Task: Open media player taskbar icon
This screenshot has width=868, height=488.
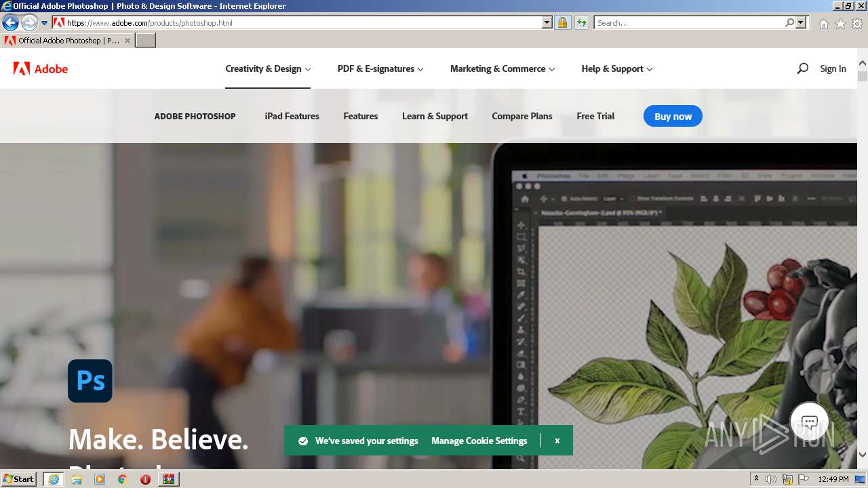Action: coord(100,479)
